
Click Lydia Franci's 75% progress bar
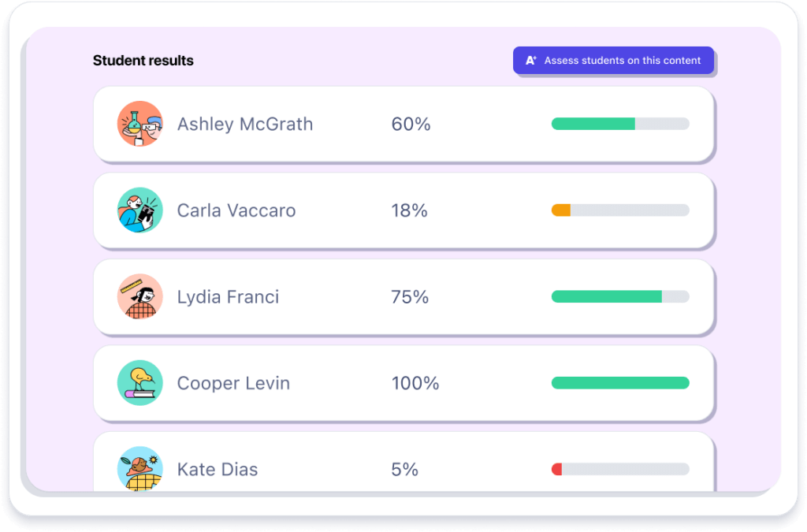(620, 297)
